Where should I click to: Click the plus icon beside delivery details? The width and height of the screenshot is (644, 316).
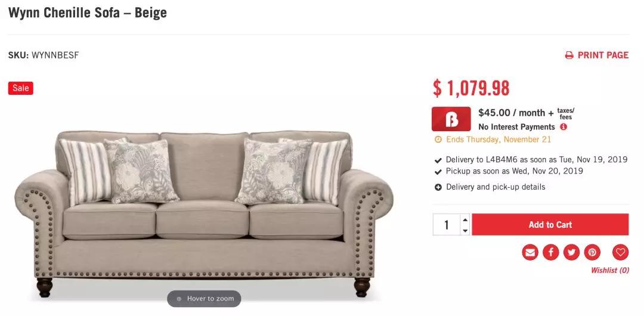(438, 187)
